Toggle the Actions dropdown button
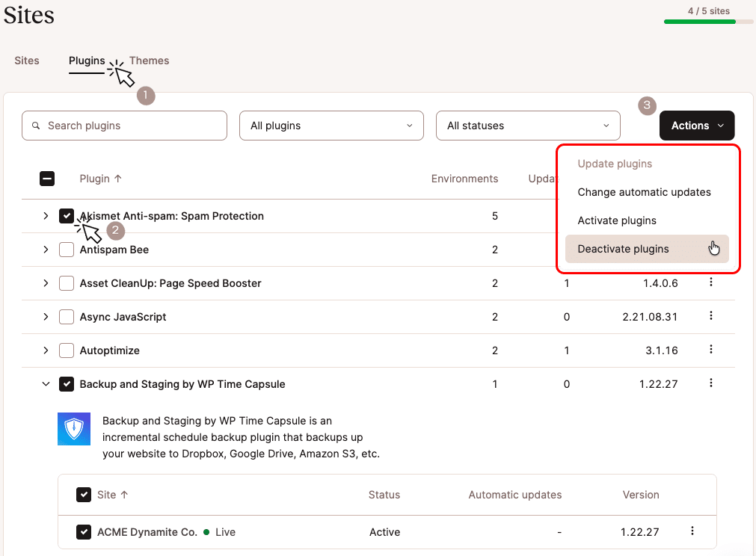Screen dimensions: 756x556 click(x=697, y=126)
